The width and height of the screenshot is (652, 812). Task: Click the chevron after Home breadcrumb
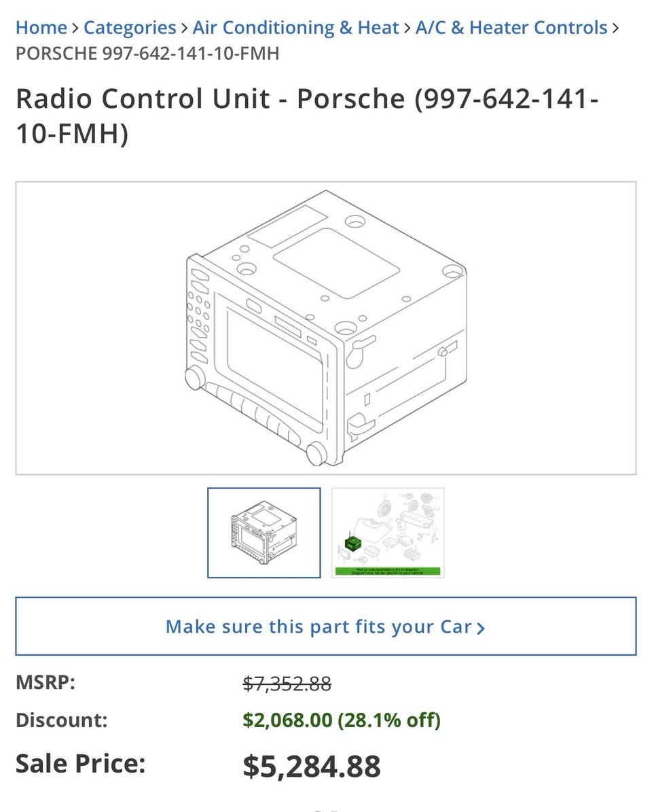(x=75, y=28)
